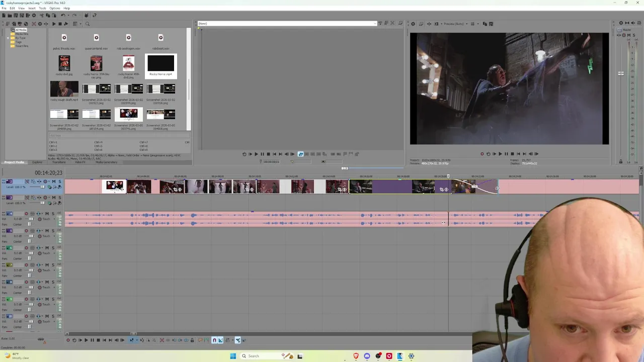
Task: Open Video Preview project properties gear
Action: (413, 24)
